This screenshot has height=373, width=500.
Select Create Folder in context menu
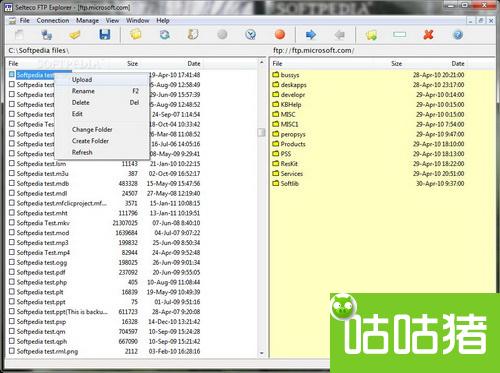pos(102,141)
